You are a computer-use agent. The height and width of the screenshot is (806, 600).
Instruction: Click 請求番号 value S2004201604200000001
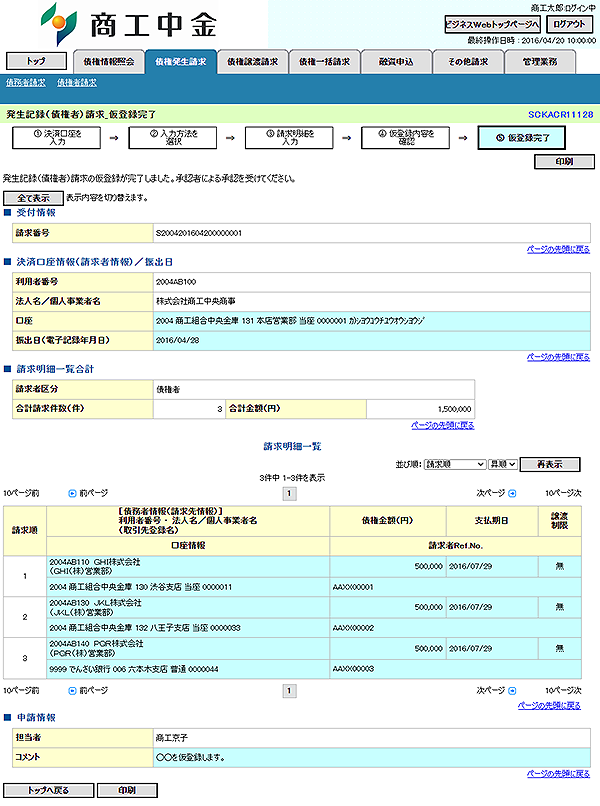199,233
